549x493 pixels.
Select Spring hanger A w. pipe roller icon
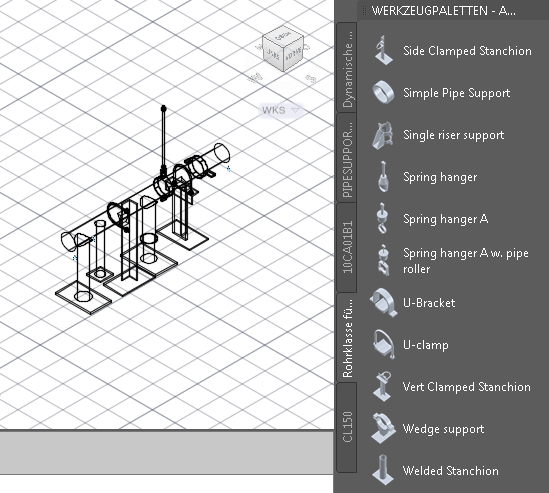tap(383, 261)
